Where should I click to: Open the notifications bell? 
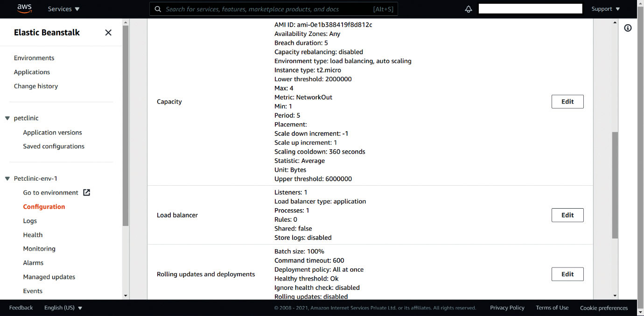pos(469,9)
